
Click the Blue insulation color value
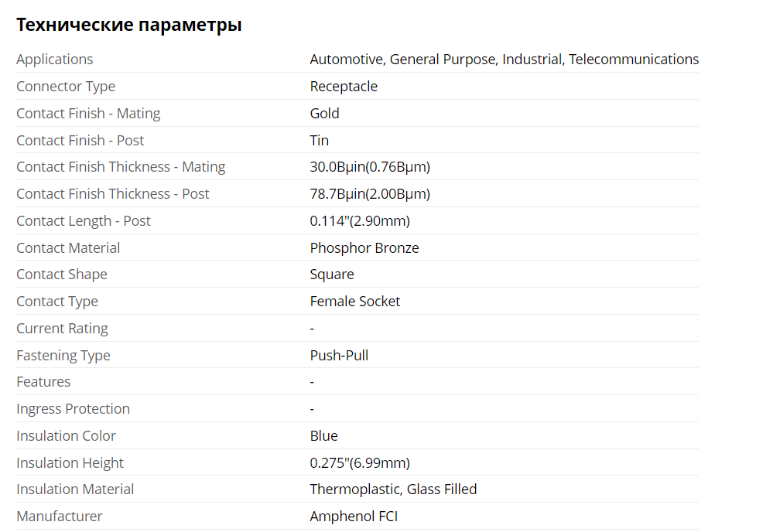(x=323, y=436)
